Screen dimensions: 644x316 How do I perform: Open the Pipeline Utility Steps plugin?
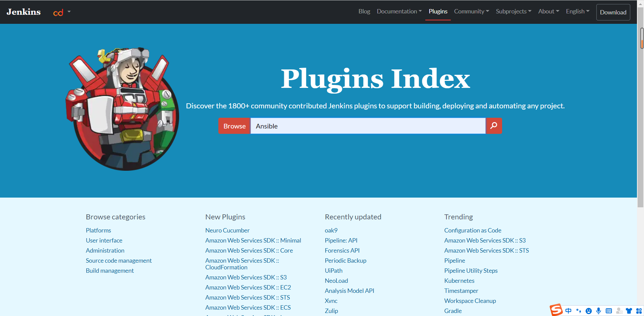click(x=471, y=271)
